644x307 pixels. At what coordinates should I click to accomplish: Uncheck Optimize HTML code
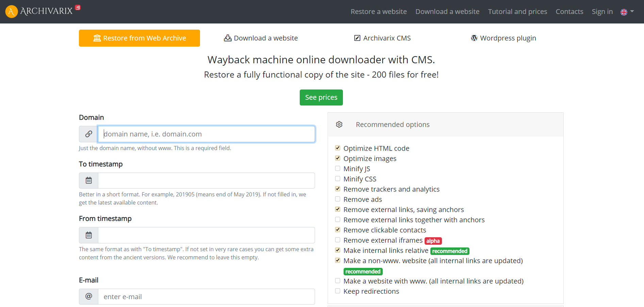coord(337,148)
